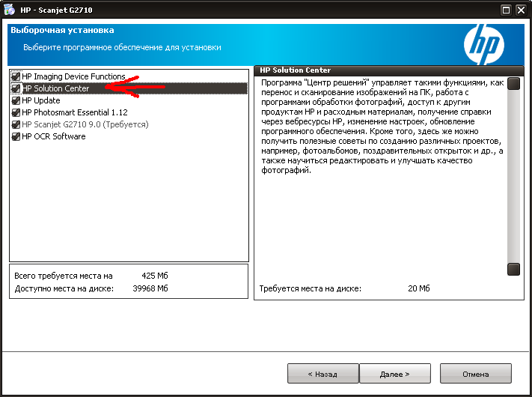Click the HP logo in the header
Viewport: 532px width, 397px height.
[x=484, y=44]
